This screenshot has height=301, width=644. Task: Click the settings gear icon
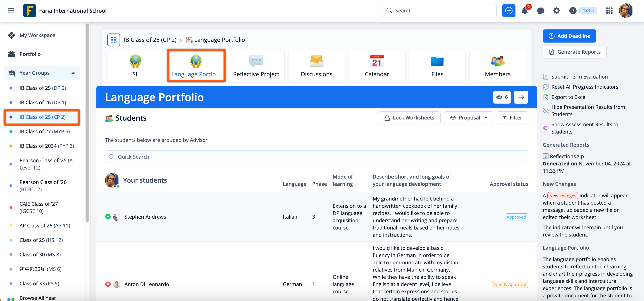[556, 11]
